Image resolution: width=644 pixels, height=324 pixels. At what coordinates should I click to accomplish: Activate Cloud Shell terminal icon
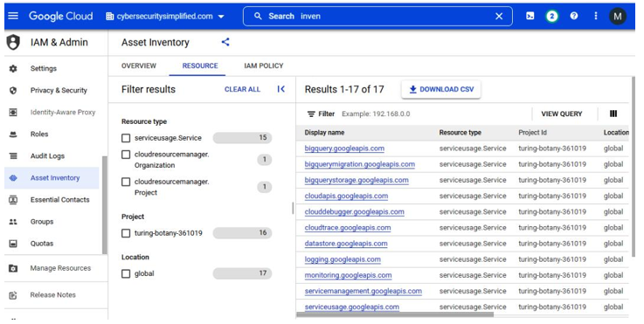(530, 16)
